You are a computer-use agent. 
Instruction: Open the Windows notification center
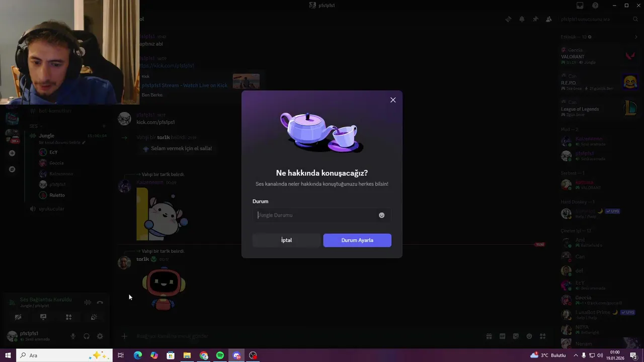click(633, 355)
